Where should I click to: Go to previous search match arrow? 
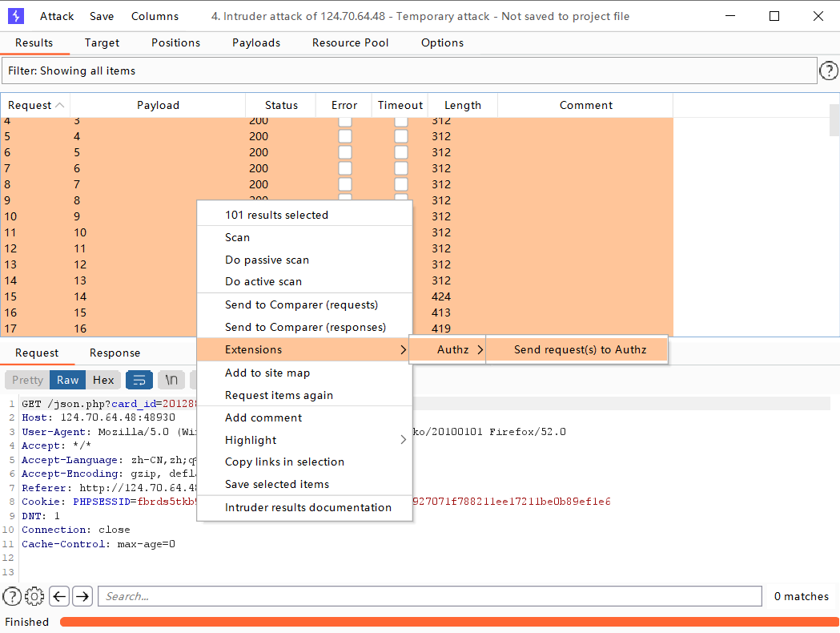click(59, 596)
